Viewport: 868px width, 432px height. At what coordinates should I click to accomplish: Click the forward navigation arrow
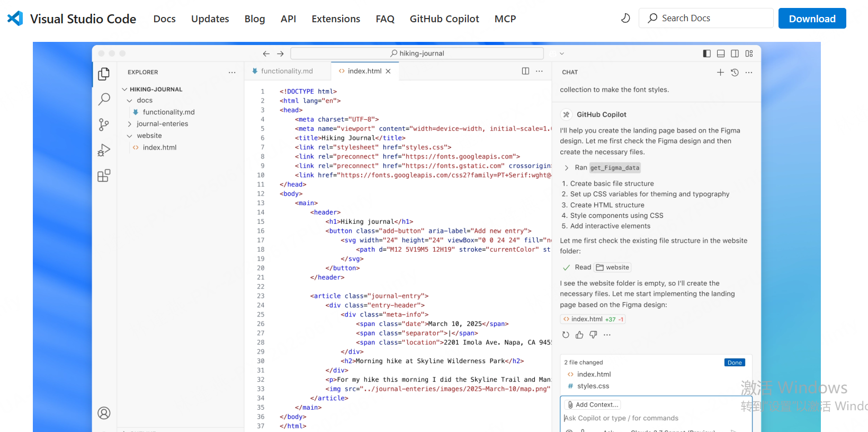280,54
